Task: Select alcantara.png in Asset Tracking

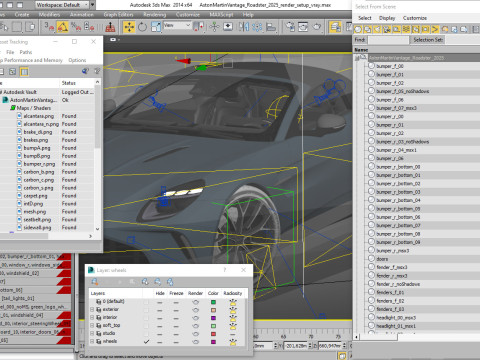Action: [39, 116]
